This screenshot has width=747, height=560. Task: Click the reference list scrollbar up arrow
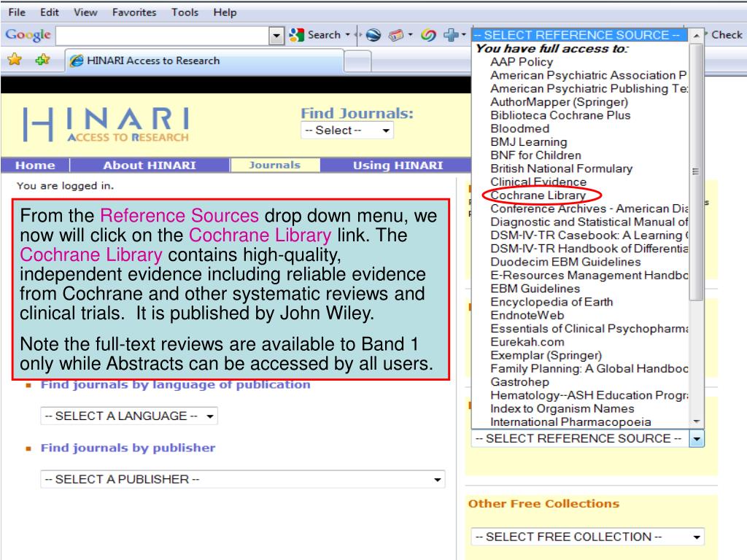pyautogui.click(x=696, y=35)
